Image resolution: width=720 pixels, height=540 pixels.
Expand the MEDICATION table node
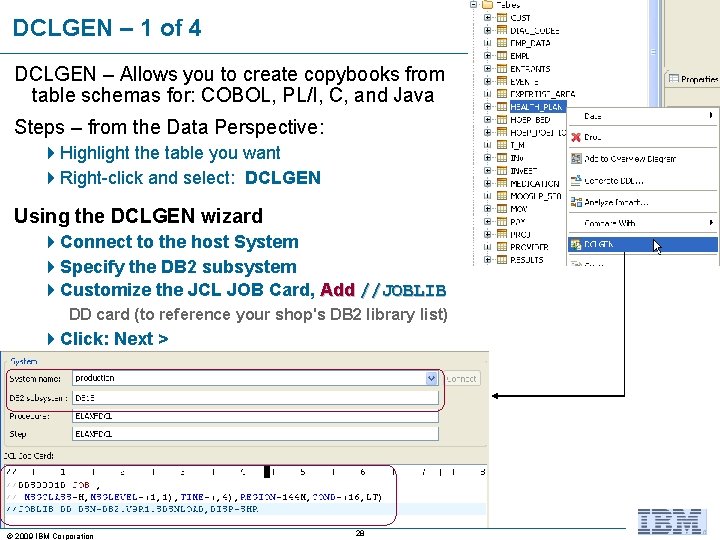488,183
